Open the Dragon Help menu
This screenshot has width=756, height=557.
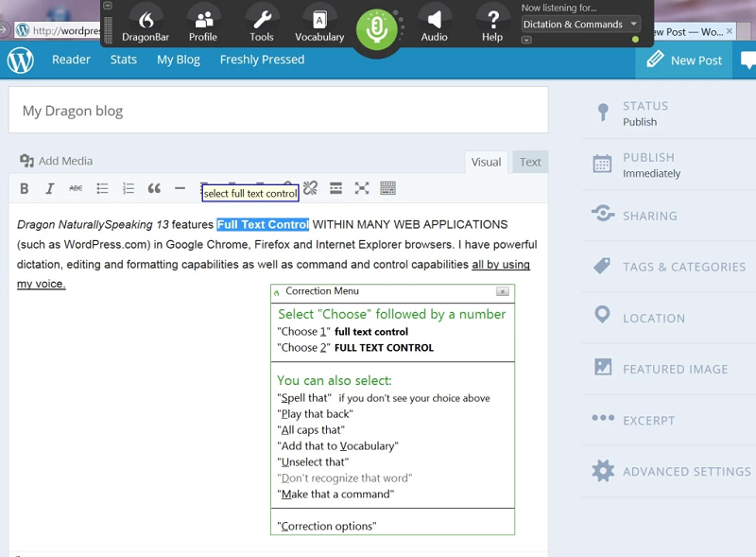tap(492, 25)
